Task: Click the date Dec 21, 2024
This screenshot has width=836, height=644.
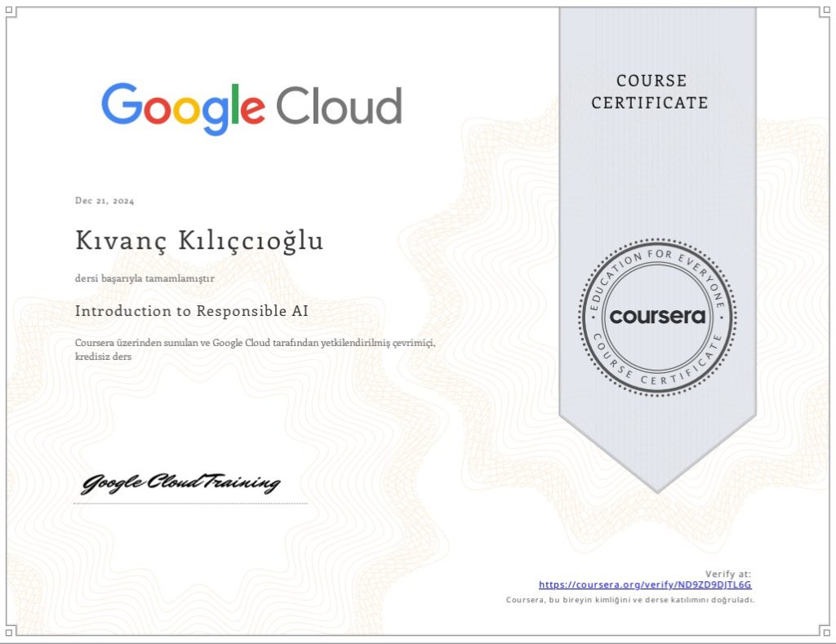Action: (x=104, y=201)
